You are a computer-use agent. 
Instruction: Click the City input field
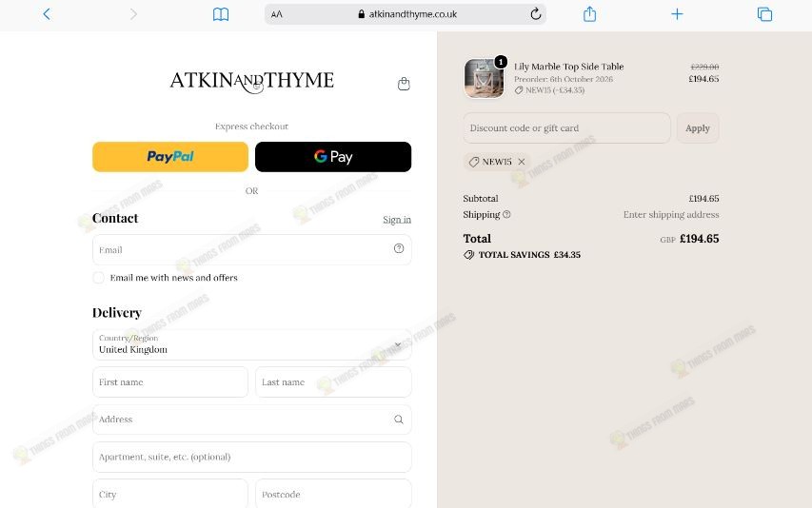(170, 494)
